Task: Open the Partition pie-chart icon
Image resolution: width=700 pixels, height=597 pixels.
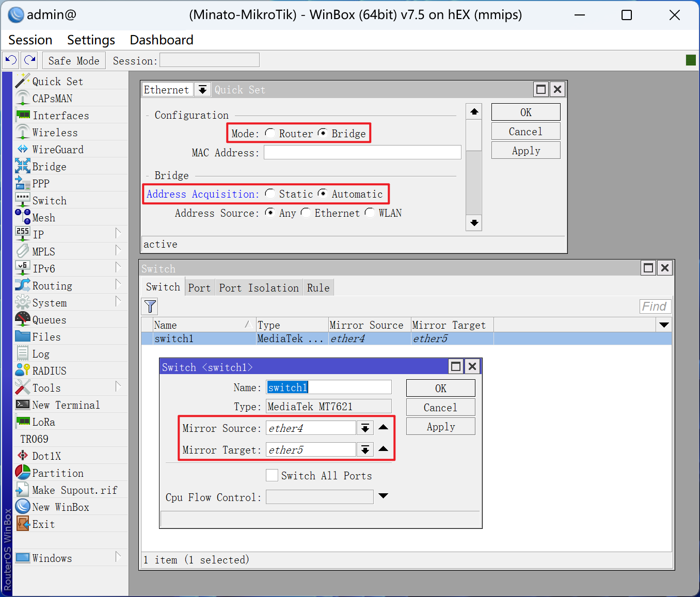Action: point(23,473)
